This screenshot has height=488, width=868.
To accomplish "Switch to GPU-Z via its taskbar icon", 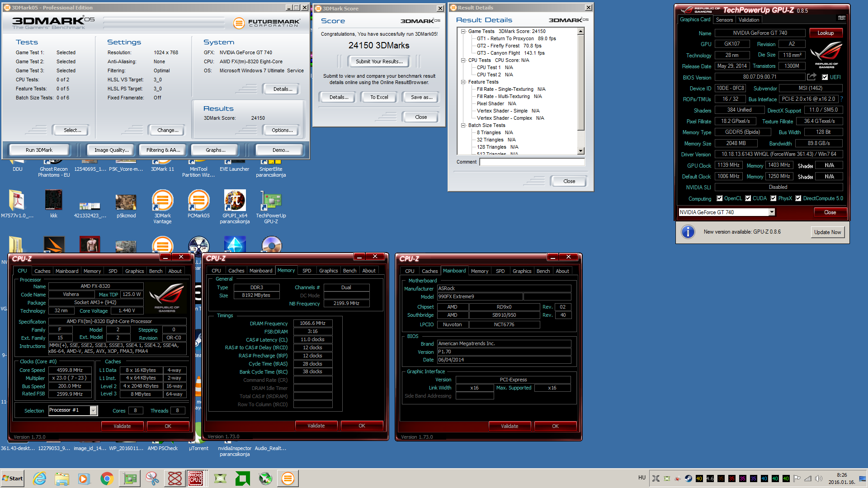I will coord(130,479).
